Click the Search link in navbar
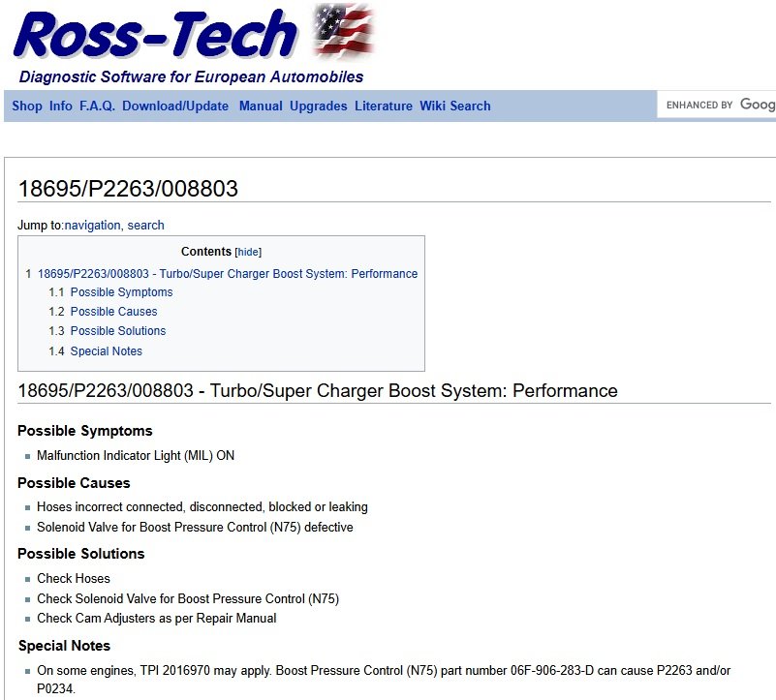Image resolution: width=776 pixels, height=700 pixels. [x=470, y=107]
